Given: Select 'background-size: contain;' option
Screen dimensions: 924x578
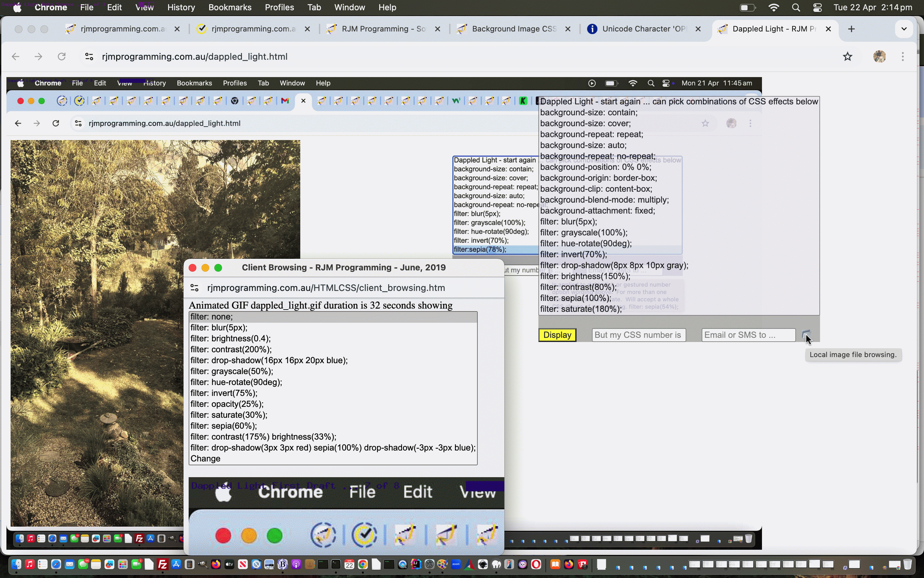Looking at the screenshot, I should 679,112.
